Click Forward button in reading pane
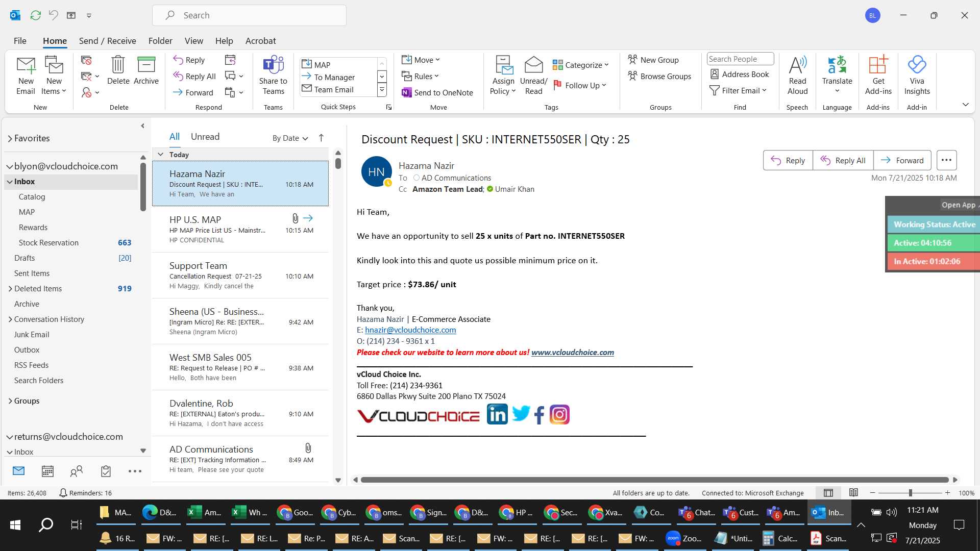Image resolution: width=980 pixels, height=551 pixels. coord(902,160)
